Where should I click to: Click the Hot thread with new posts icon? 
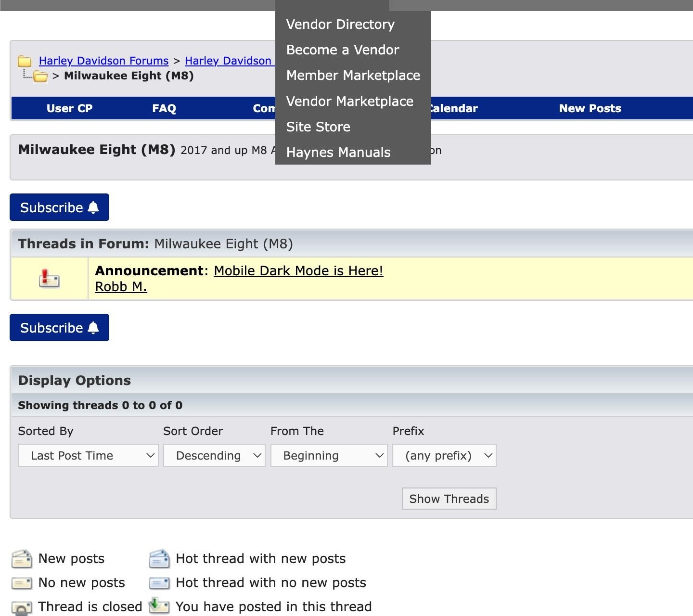tap(159, 559)
